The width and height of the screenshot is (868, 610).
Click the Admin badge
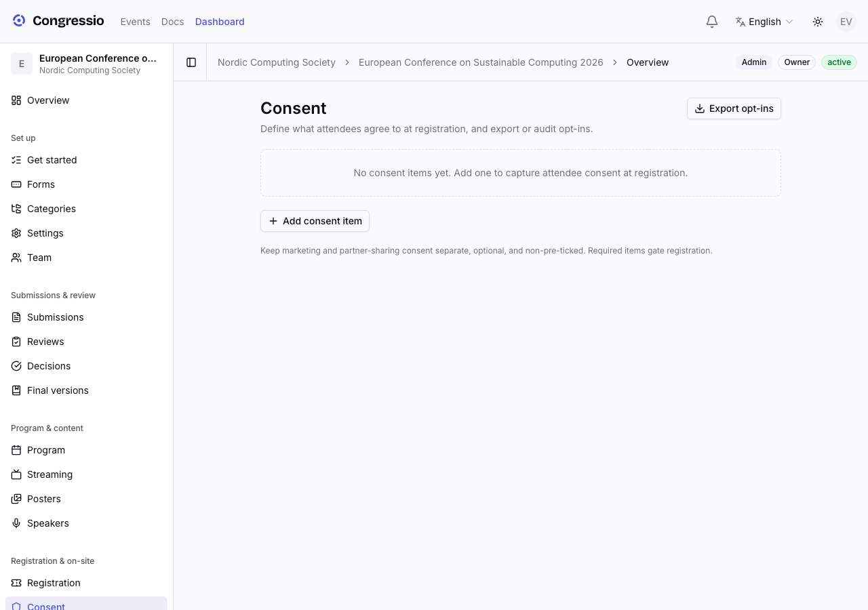(x=754, y=62)
